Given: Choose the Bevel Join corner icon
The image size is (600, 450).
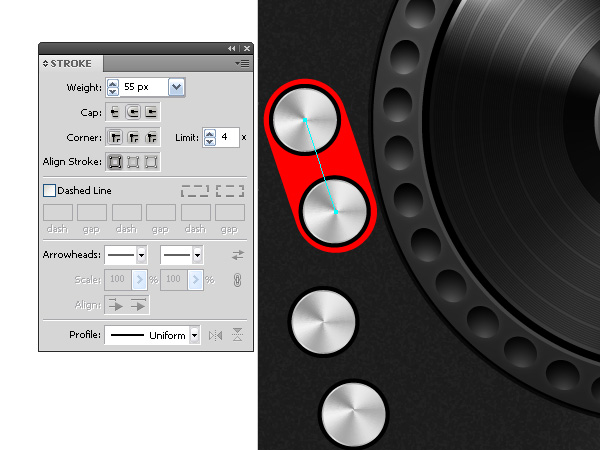Looking at the screenshot, I should (152, 137).
